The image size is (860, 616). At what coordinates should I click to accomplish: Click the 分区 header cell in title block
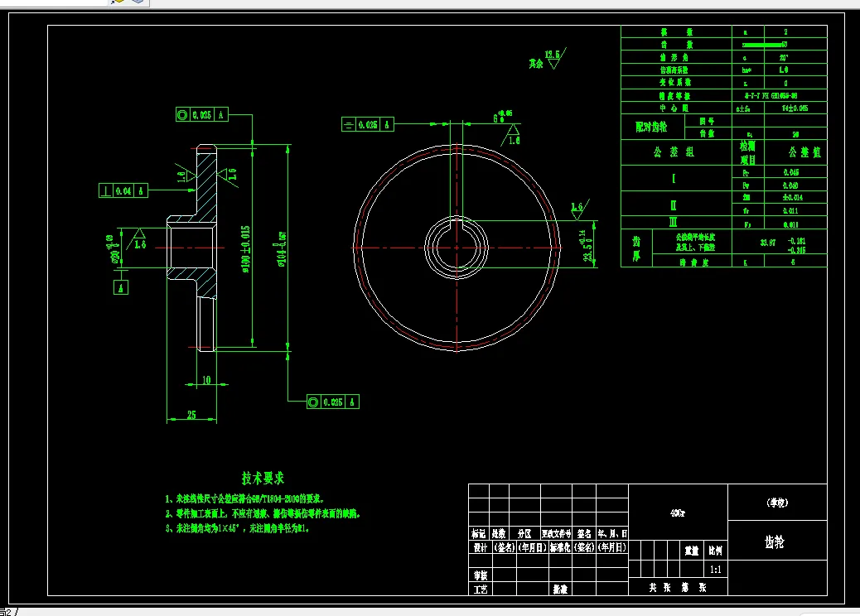[524, 533]
